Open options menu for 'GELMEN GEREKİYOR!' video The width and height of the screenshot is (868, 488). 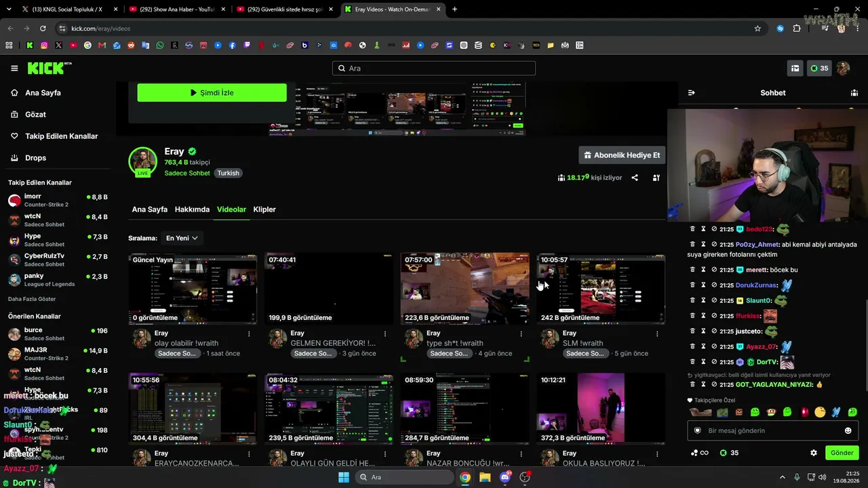coord(385,333)
